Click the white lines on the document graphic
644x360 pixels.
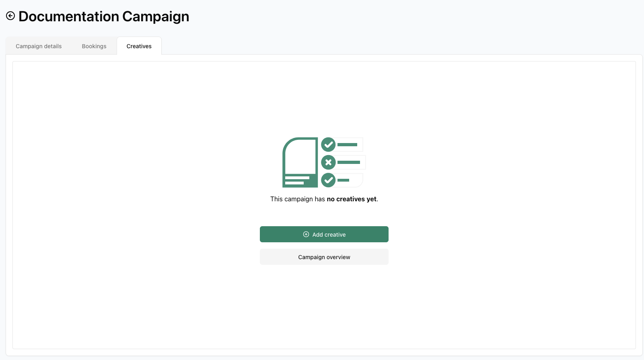(296, 180)
